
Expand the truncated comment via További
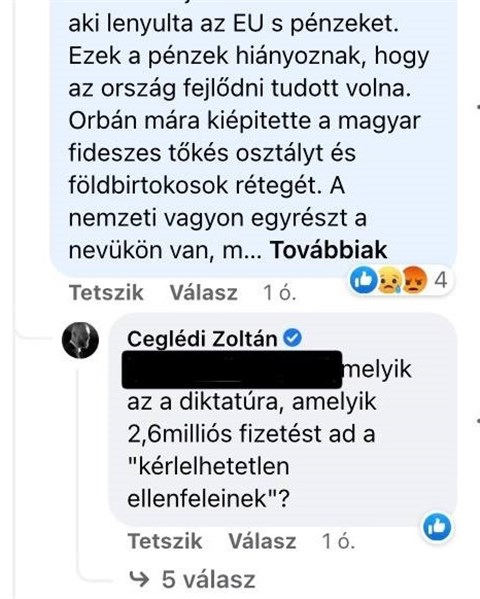329,250
